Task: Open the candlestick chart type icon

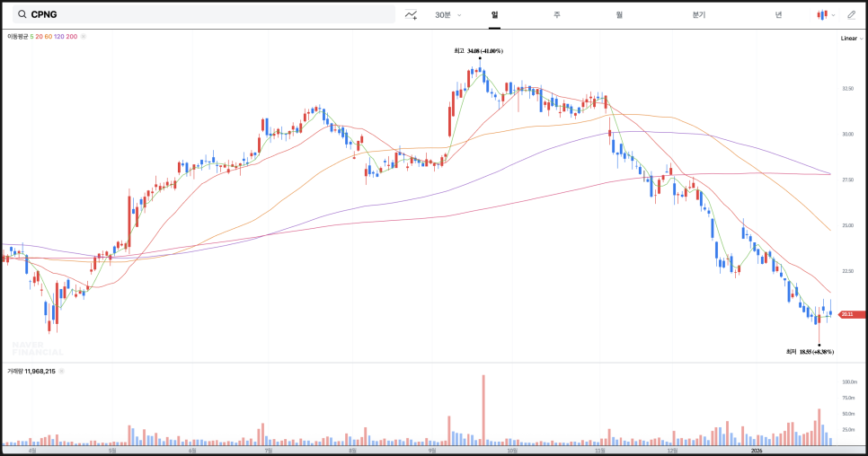Action: [x=821, y=14]
